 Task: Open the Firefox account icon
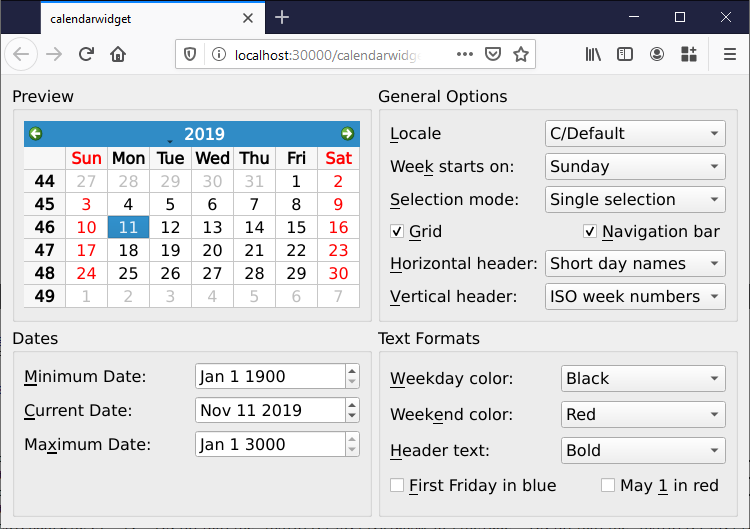(657, 55)
